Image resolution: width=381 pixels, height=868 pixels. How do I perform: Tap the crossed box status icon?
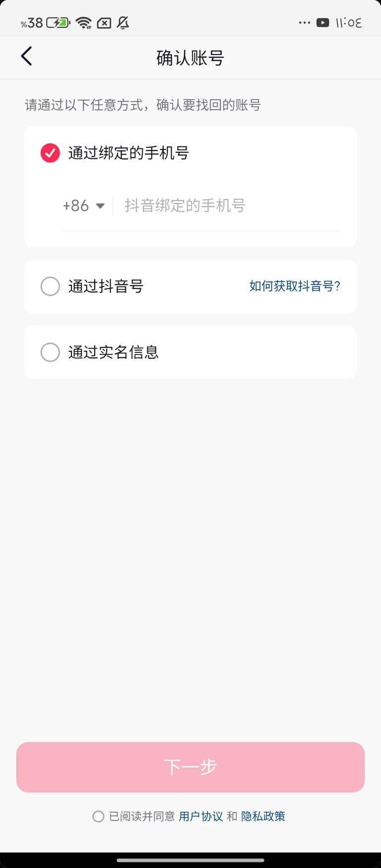pyautogui.click(x=104, y=23)
